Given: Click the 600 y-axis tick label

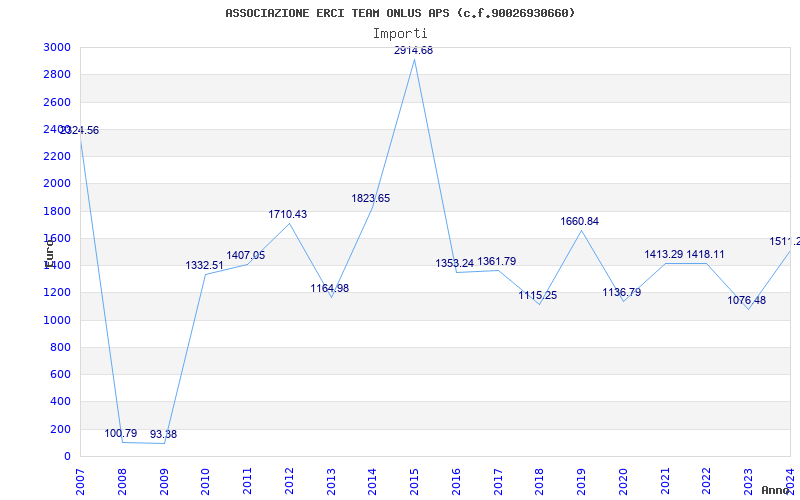Looking at the screenshot, I should click(60, 374).
